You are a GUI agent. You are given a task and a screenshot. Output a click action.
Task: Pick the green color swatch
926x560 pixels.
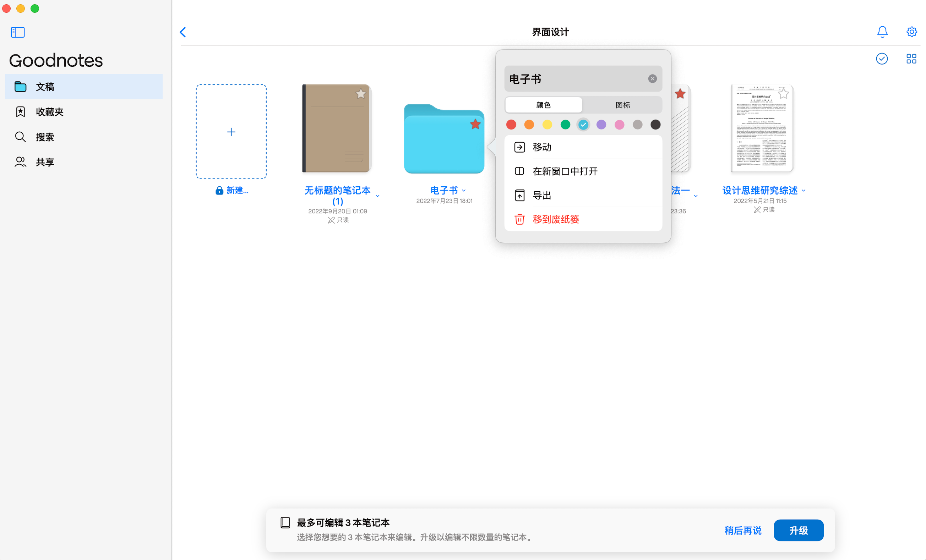coord(565,124)
